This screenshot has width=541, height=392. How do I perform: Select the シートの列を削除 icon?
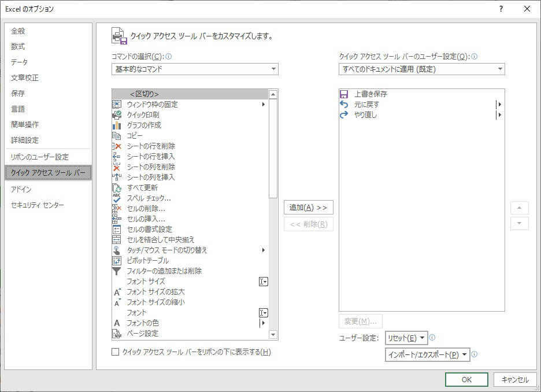[117, 167]
